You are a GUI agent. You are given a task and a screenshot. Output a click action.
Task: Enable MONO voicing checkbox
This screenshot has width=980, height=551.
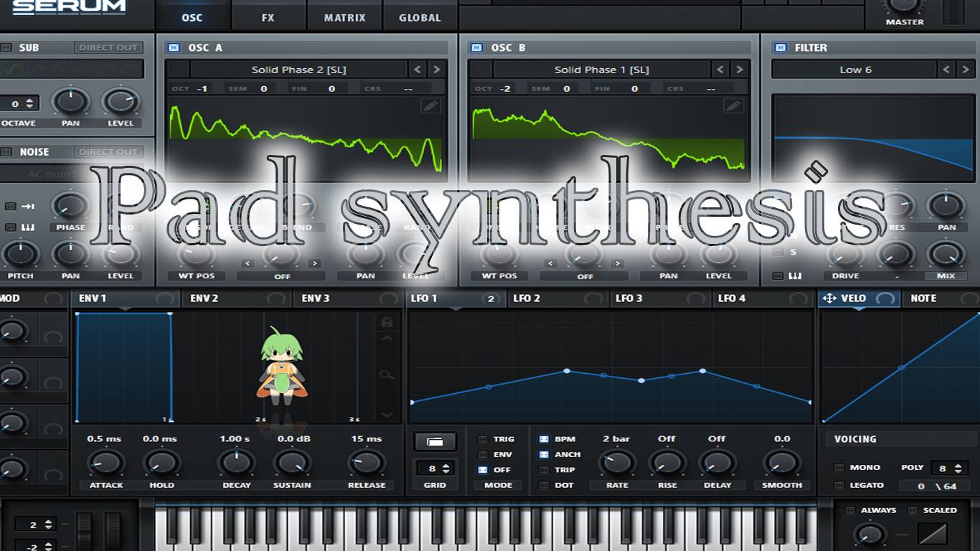pos(839,468)
